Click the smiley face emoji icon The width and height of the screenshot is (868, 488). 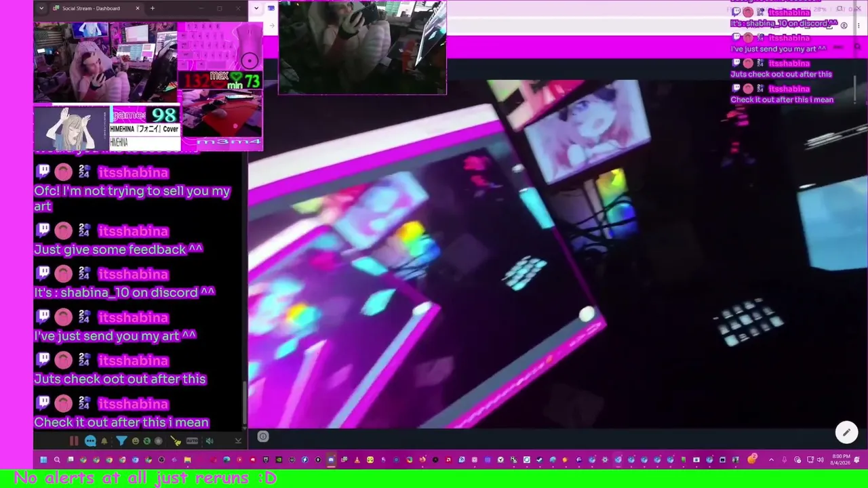pos(136,441)
